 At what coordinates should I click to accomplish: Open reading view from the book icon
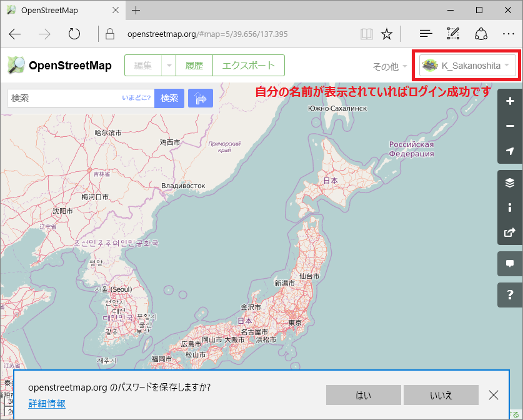pyautogui.click(x=367, y=34)
